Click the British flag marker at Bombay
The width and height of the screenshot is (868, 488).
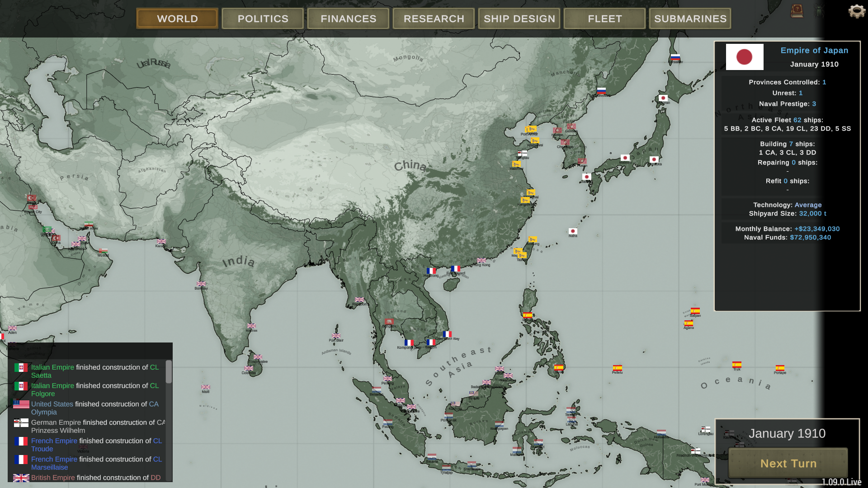coord(201,284)
